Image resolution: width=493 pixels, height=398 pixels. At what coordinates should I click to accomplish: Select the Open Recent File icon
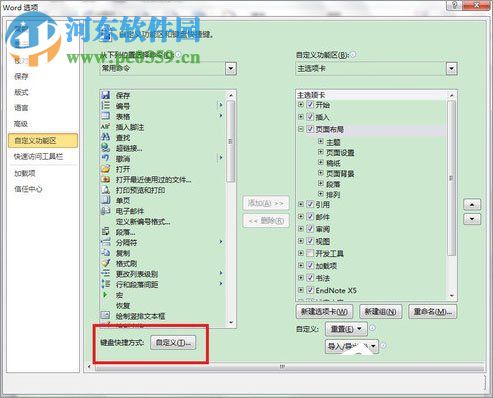(105, 179)
